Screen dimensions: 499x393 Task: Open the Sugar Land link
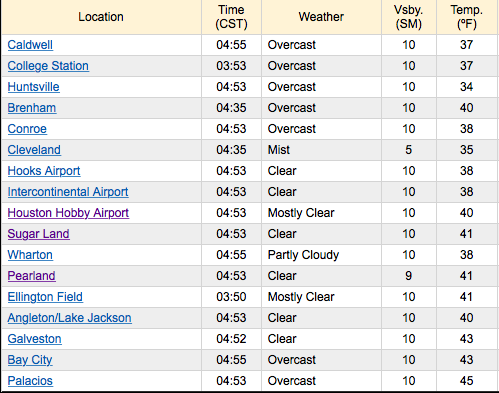[x=38, y=234]
